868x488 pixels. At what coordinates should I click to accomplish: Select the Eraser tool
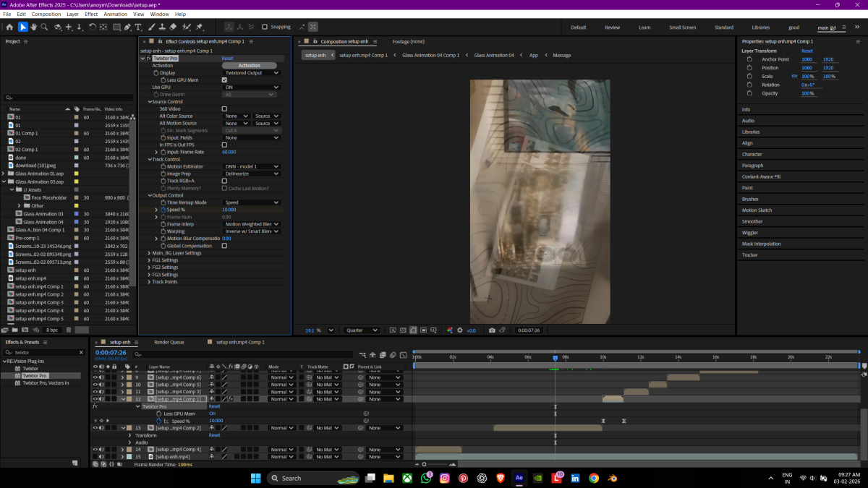pos(174,27)
